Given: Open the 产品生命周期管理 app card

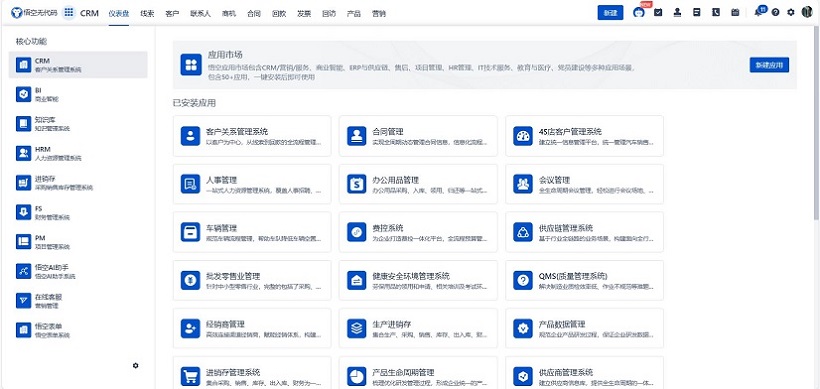Looking at the screenshot, I should (x=418, y=373).
